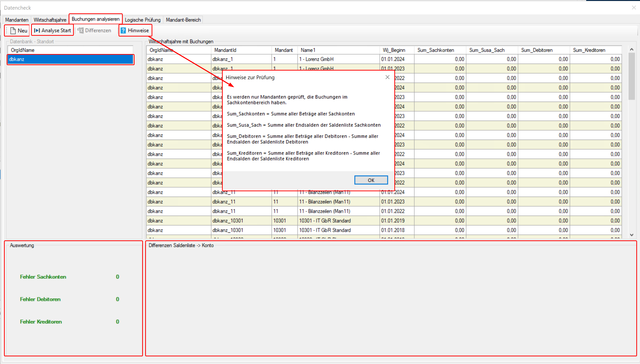Sort by Name1 column header
Image resolution: width=640 pixels, height=364 pixels.
pos(339,50)
